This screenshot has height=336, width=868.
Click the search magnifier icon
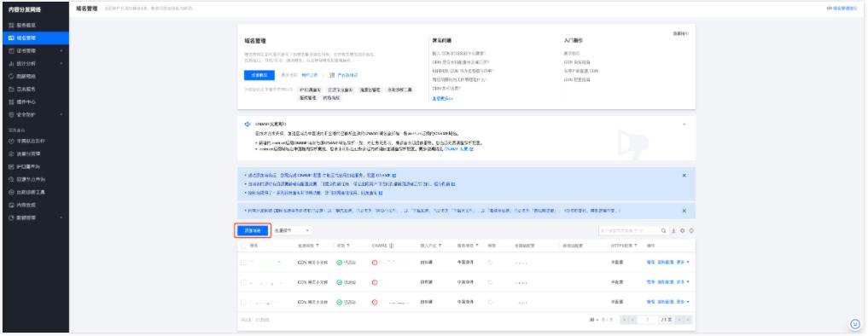[664, 230]
